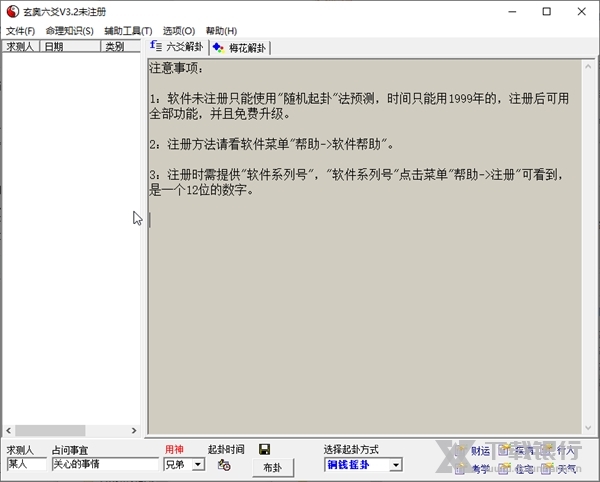Click the save disk icon near 起卦时间
The width and height of the screenshot is (600, 482).
coord(264,449)
